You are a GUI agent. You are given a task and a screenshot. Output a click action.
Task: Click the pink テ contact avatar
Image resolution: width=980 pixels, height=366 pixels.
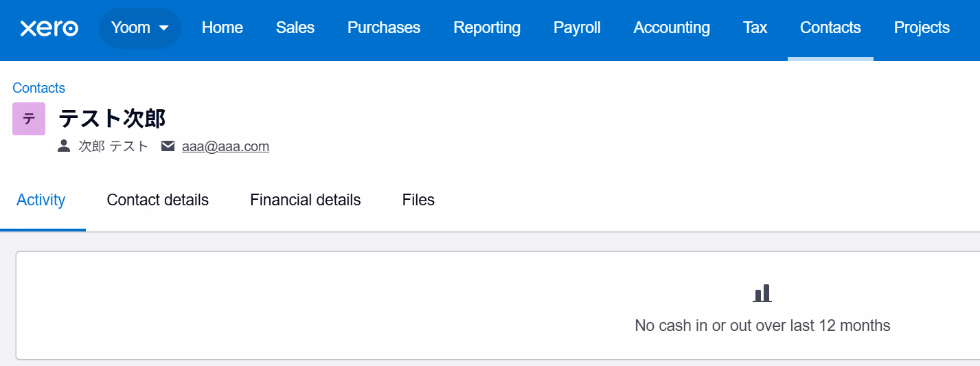click(x=29, y=119)
